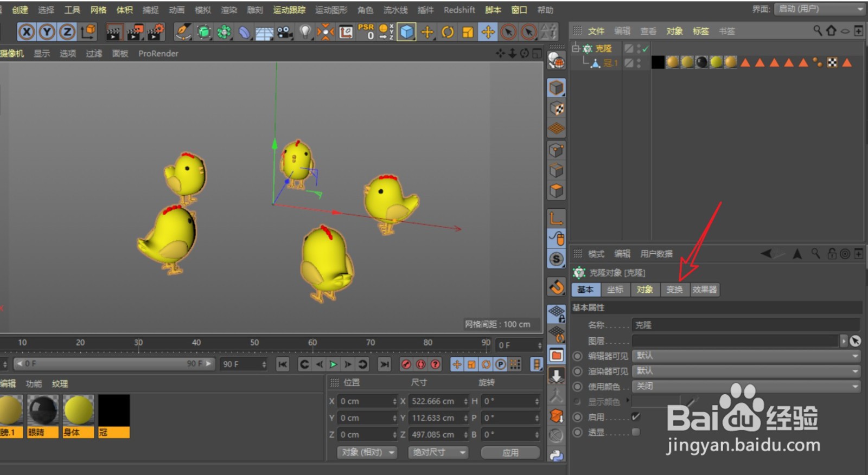Collapse the 克隆 object tree
Screen dimensions: 868x475
(576, 48)
